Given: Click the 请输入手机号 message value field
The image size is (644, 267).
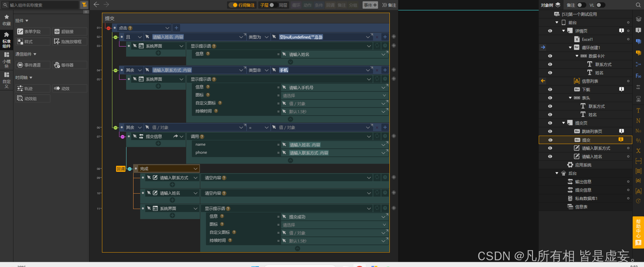Looking at the screenshot, I should point(335,87).
